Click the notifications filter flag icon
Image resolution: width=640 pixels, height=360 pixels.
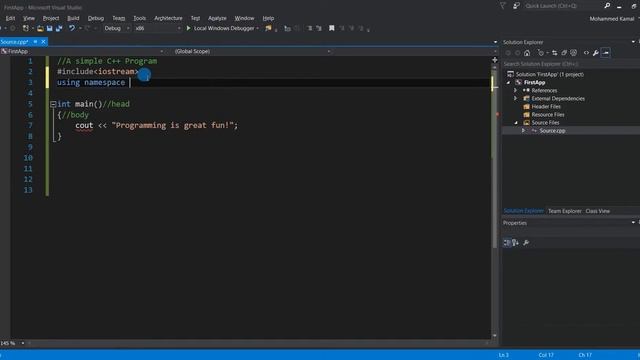tap(503, 6)
